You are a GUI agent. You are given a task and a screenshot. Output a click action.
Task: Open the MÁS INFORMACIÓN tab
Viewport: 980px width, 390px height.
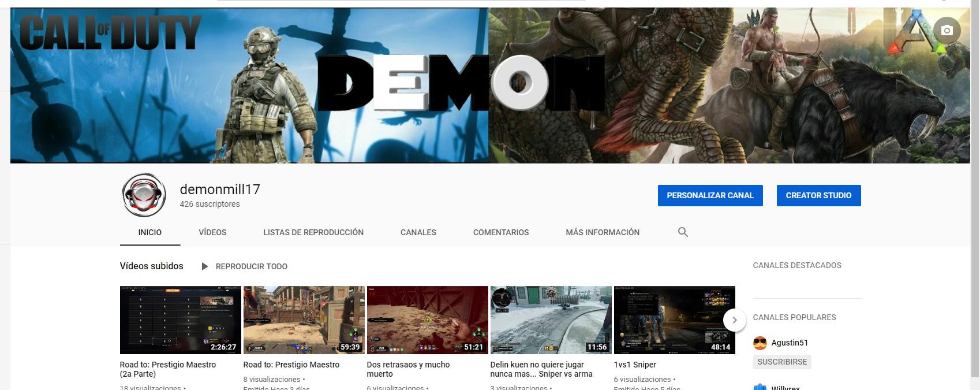pos(603,232)
